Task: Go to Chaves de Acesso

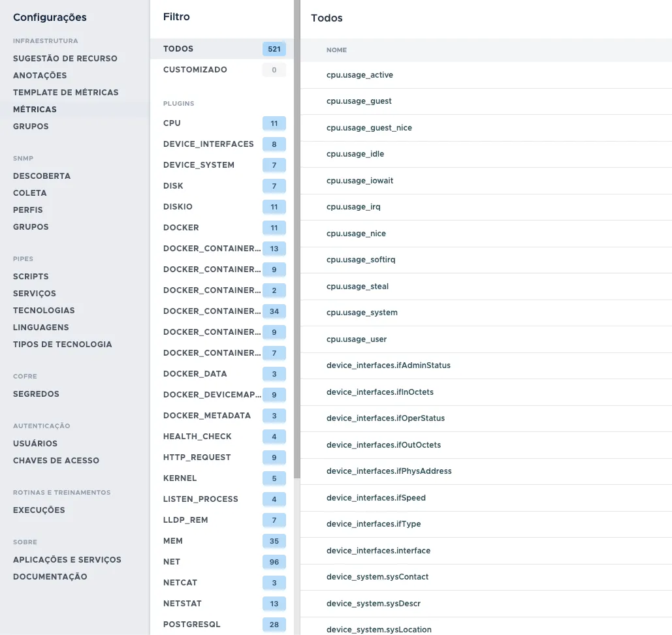Action: click(x=56, y=461)
